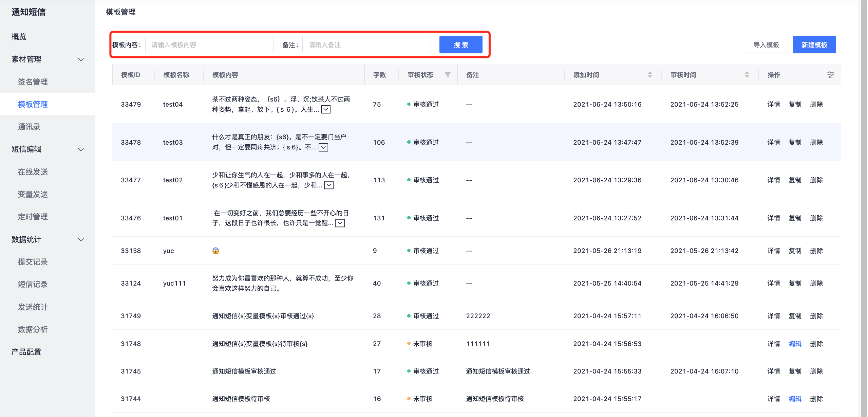
Task: Open 提交记录 in sidebar
Action: coord(33,262)
